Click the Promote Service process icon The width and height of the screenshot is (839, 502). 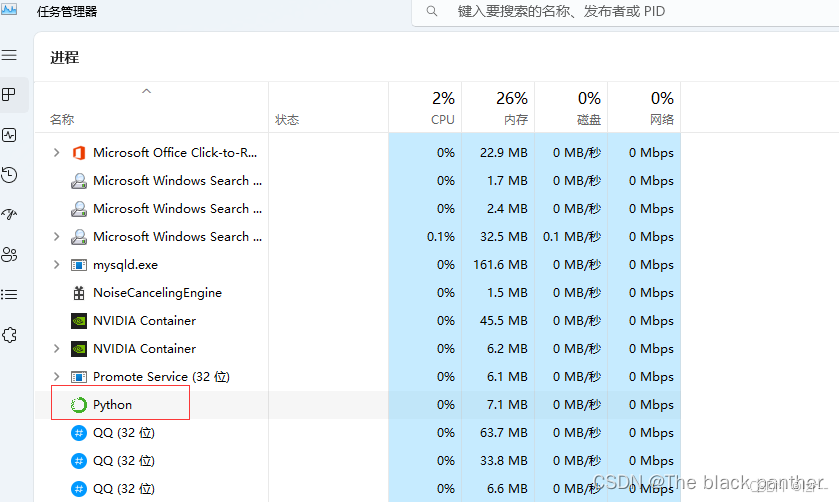(x=79, y=377)
